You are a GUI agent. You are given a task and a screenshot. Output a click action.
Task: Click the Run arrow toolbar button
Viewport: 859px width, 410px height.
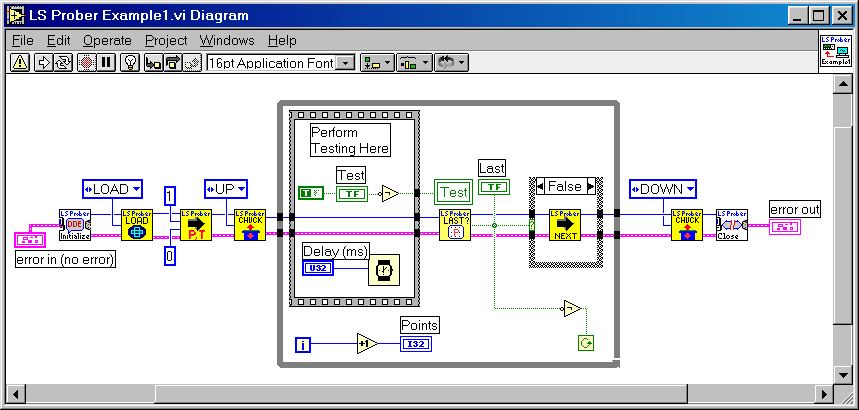pyautogui.click(x=44, y=63)
